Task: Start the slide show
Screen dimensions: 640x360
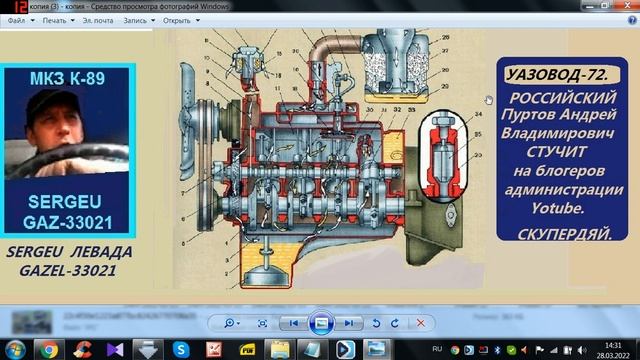Action: click(x=321, y=323)
